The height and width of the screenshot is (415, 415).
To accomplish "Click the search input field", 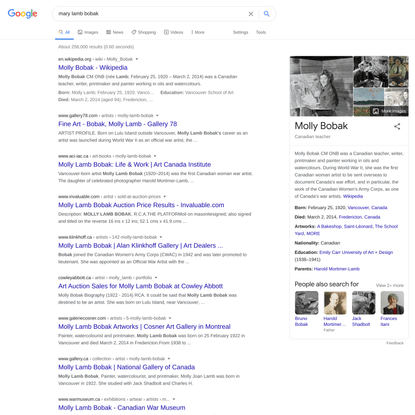I will coord(150,14).
